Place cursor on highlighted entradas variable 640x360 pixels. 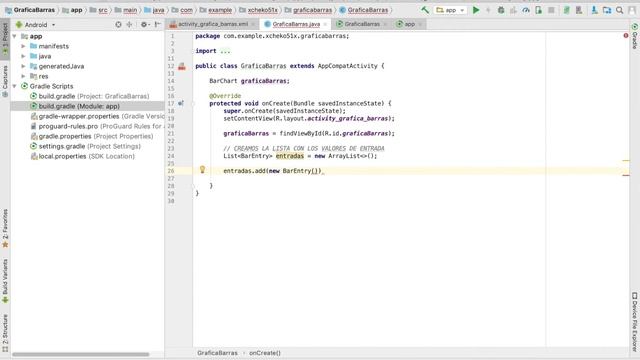click(x=290, y=156)
